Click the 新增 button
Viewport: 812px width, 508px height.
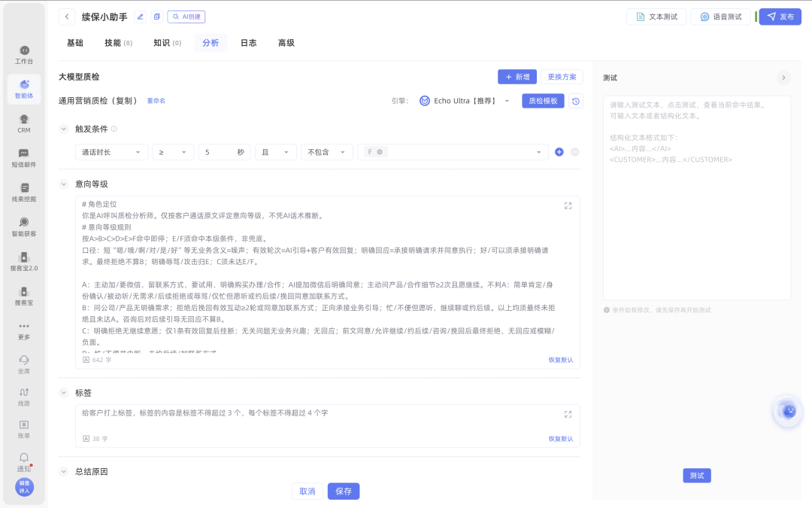tap(517, 77)
